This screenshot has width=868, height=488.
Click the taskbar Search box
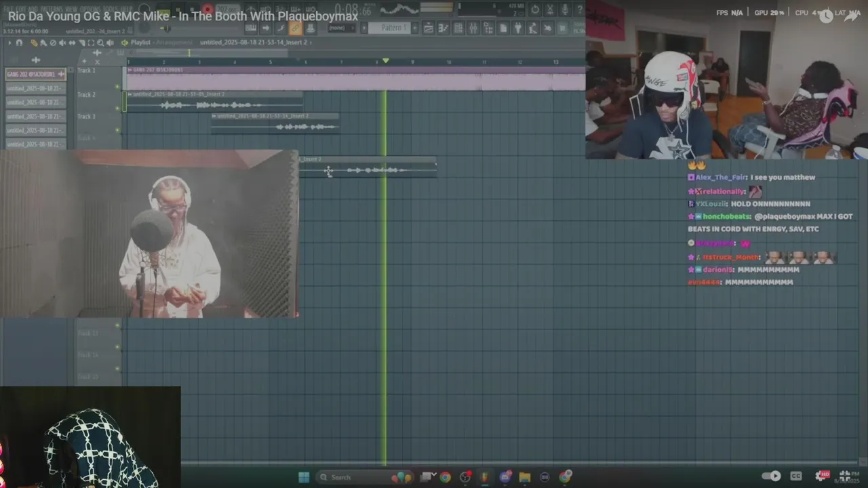tap(364, 477)
